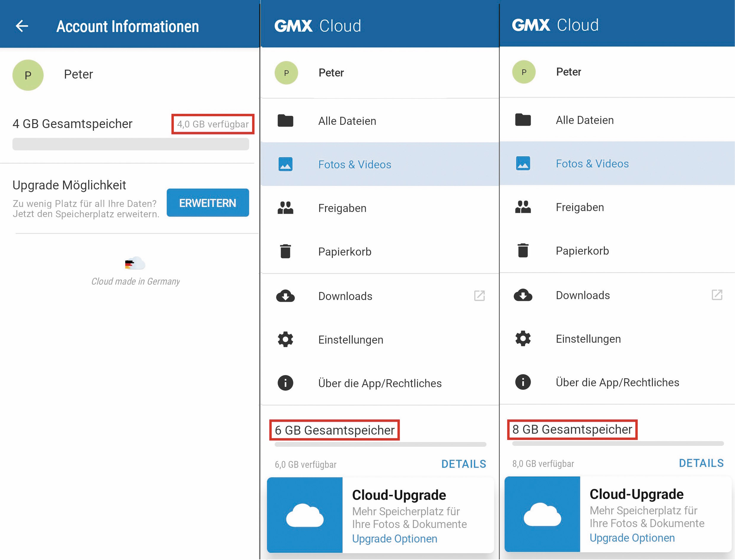Click Papierkorb trash icon in middle panel
The width and height of the screenshot is (735, 560).
pyautogui.click(x=285, y=251)
